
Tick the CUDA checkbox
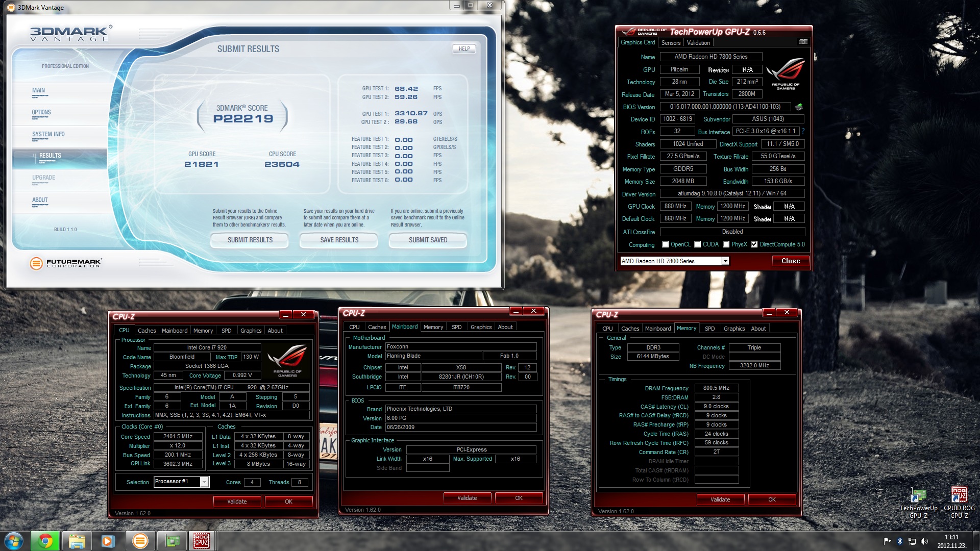click(697, 244)
